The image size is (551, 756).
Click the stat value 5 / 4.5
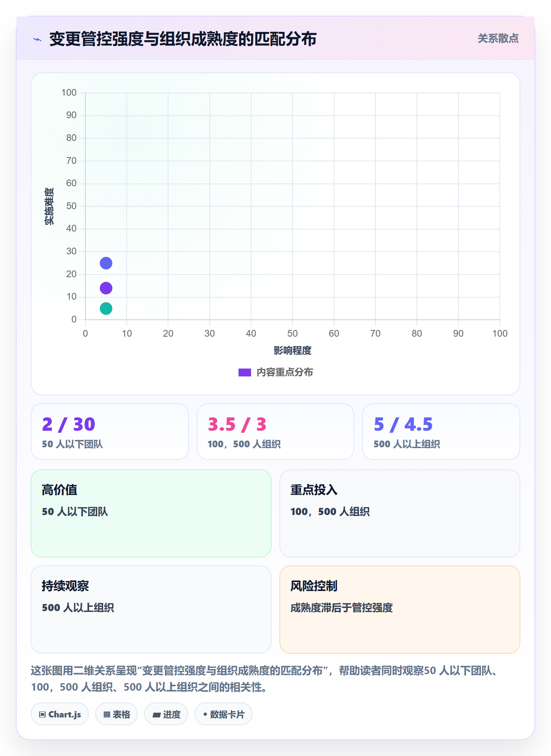(x=403, y=424)
